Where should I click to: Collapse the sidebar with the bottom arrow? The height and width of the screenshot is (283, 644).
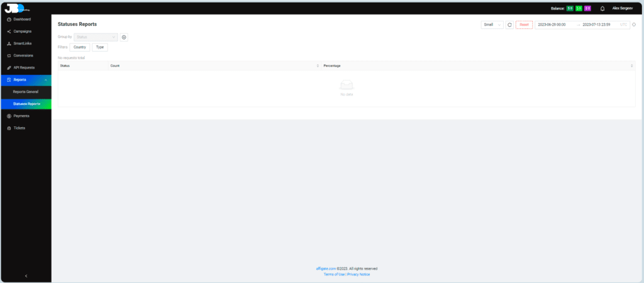click(x=26, y=275)
